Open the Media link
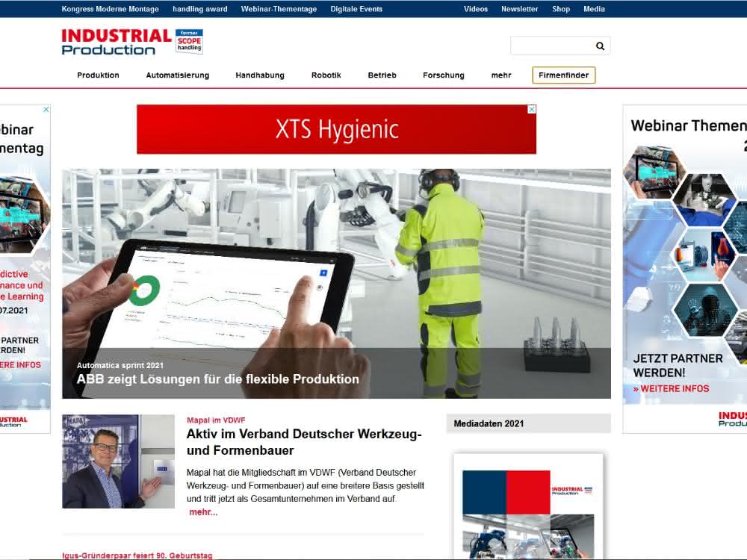This screenshot has height=560, width=747. [594, 9]
